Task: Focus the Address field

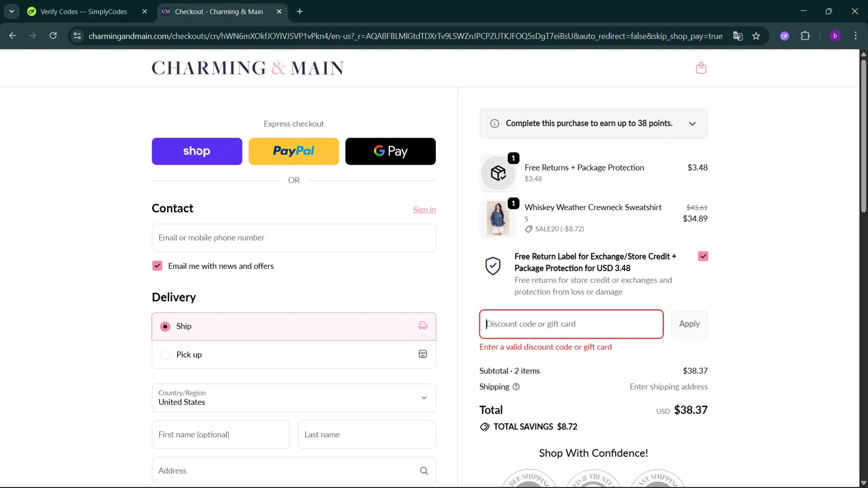Action: click(293, 471)
